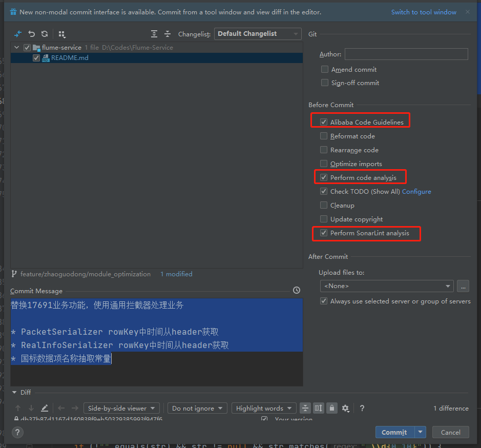Collapse the Diff section triangle
This screenshot has height=448, width=481.
14,393
